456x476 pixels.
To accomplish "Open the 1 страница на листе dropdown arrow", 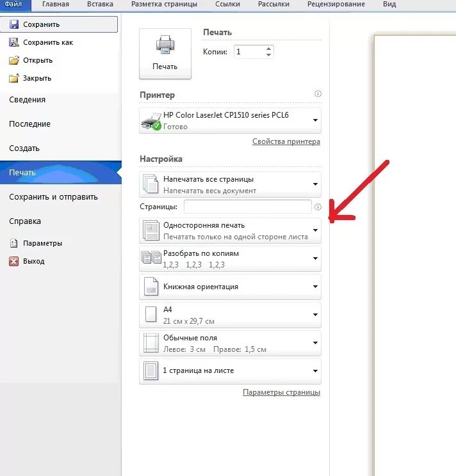I will [315, 371].
